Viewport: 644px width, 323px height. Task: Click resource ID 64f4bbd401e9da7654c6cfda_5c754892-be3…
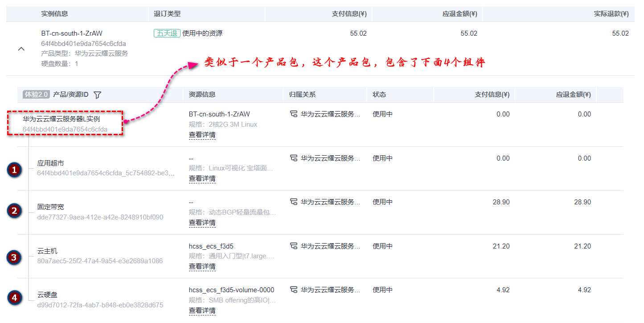[x=106, y=173]
